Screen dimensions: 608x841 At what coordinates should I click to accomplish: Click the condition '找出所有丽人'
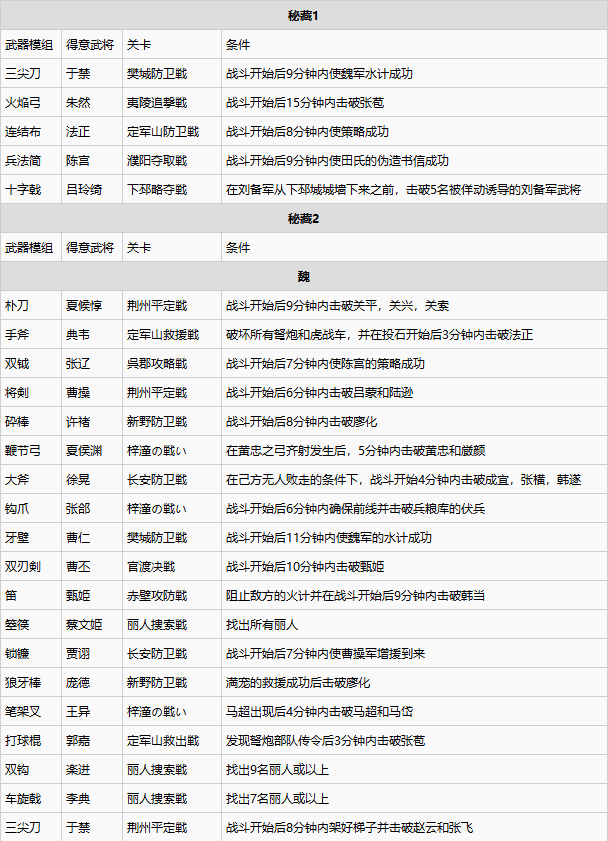[262, 624]
